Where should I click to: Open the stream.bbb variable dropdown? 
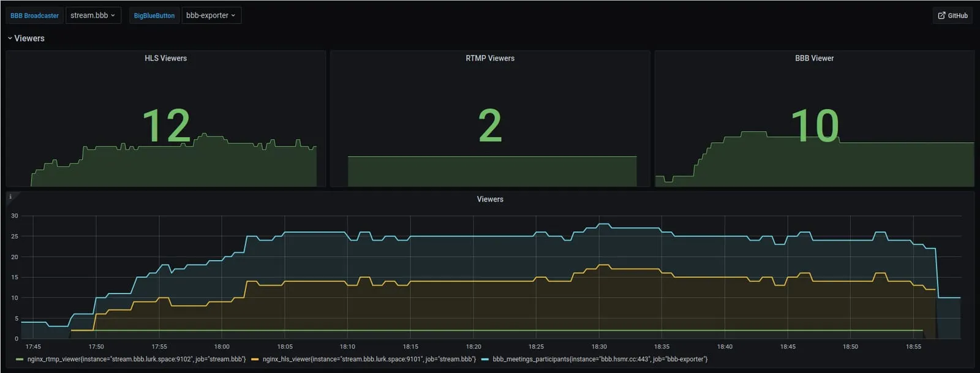click(x=93, y=15)
